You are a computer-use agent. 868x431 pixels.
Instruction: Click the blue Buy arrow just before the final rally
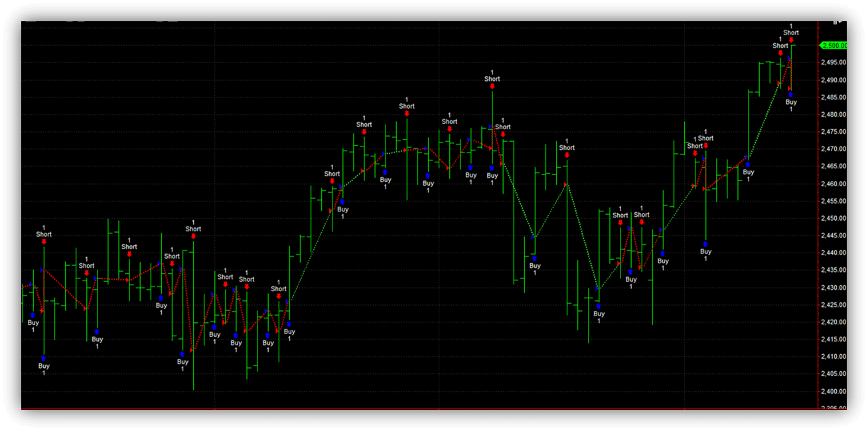tap(748, 164)
